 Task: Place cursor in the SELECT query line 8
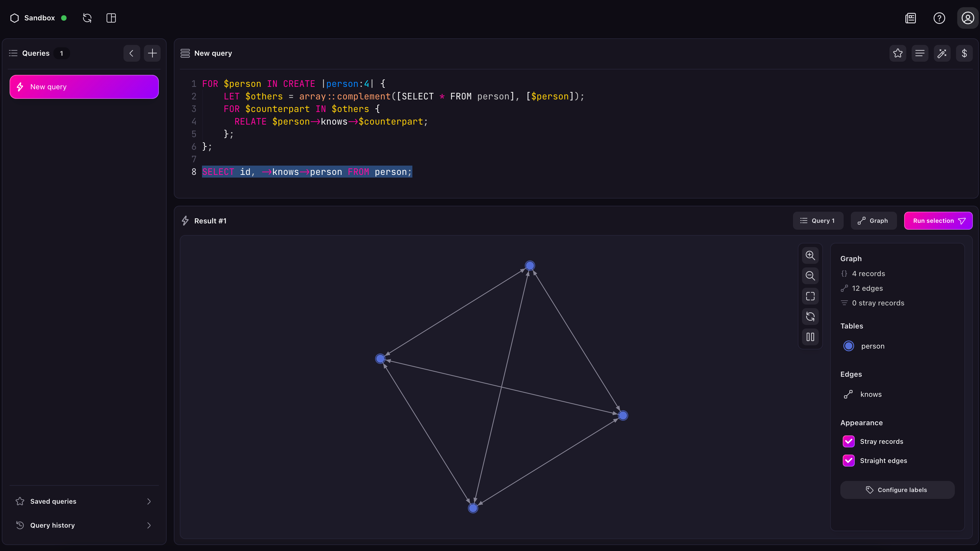pos(307,172)
